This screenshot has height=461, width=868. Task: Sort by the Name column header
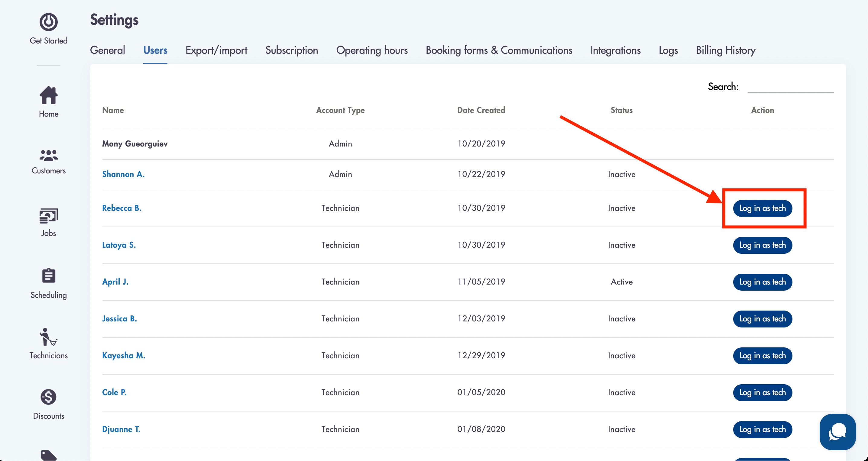[113, 110]
